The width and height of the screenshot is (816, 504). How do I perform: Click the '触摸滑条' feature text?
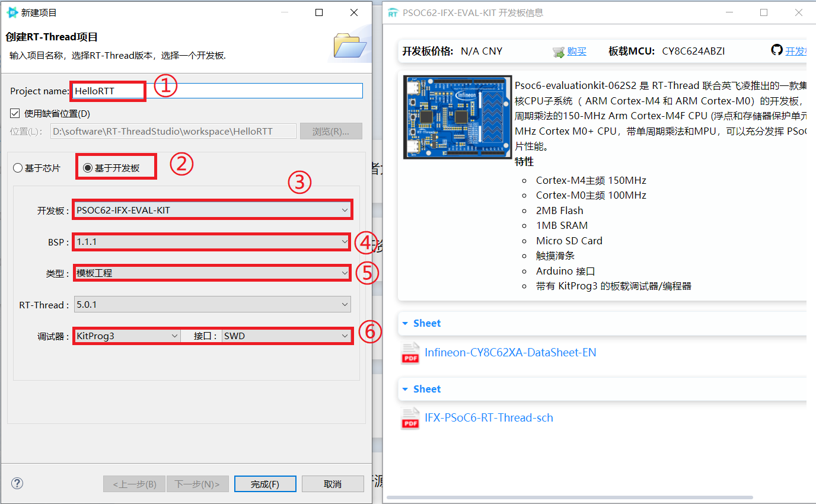556,256
